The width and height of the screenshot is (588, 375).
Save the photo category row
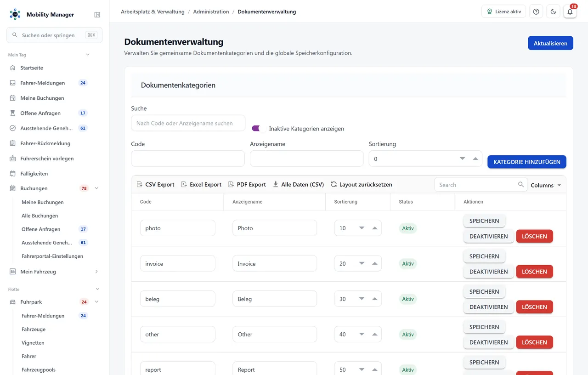tap(484, 221)
